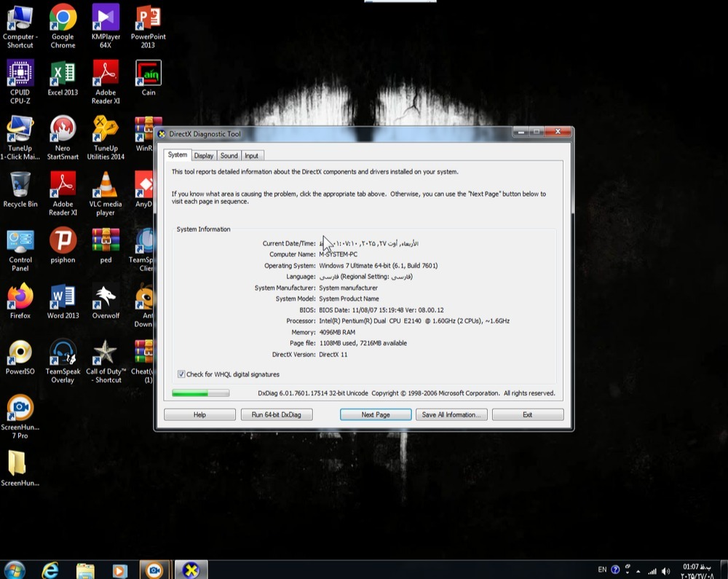
Task: Open KMPlayer 64X desktop icon
Action: coord(106,26)
